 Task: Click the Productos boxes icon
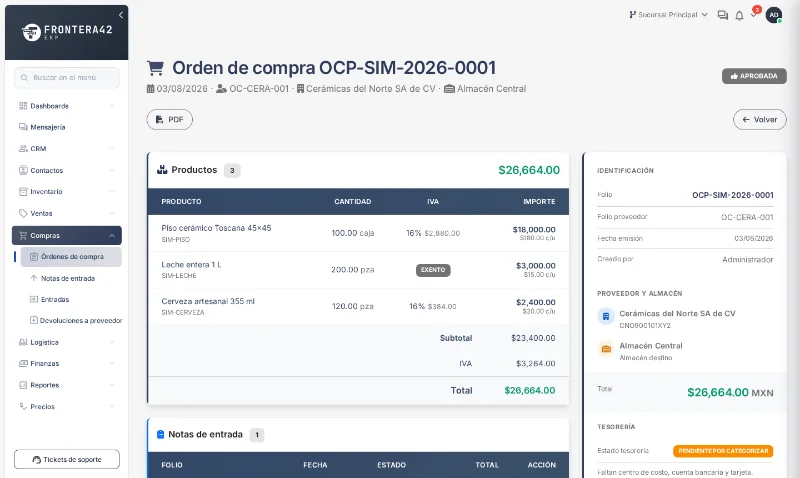pos(162,170)
